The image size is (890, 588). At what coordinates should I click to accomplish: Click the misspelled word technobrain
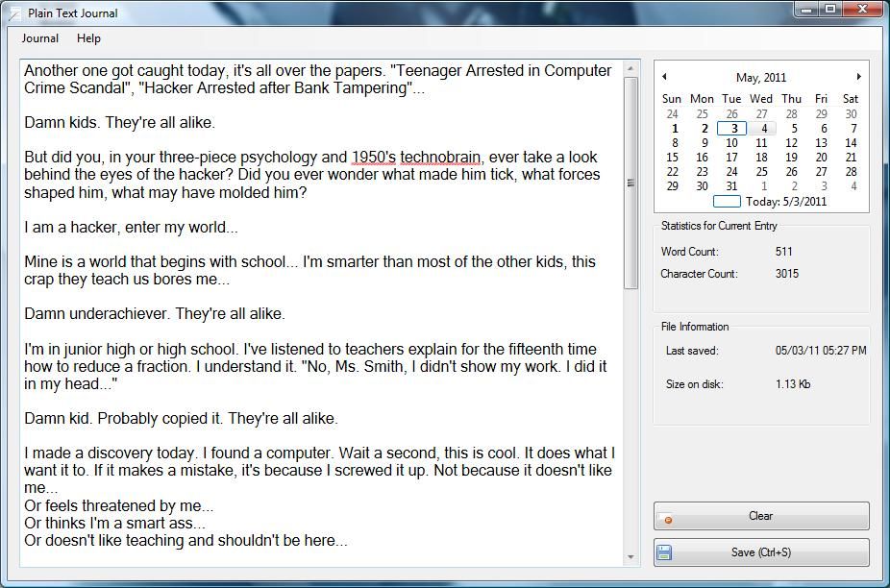coord(440,157)
